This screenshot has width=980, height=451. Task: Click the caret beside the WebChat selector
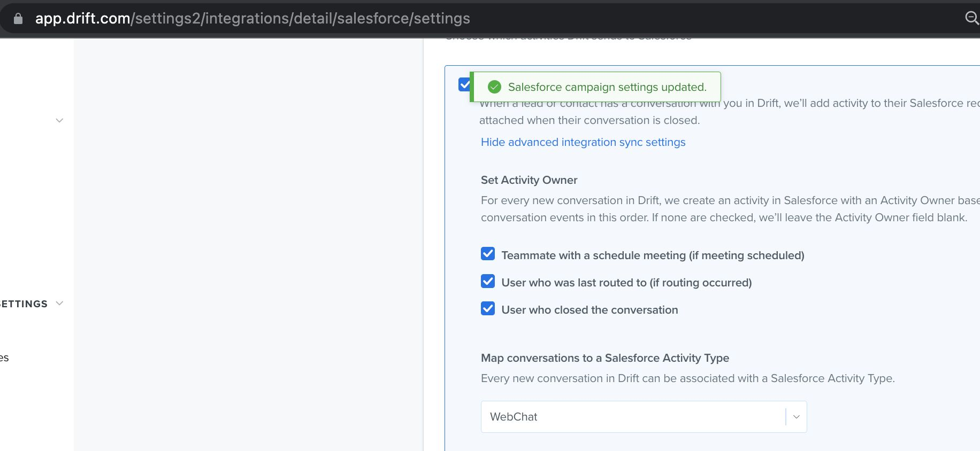point(795,417)
